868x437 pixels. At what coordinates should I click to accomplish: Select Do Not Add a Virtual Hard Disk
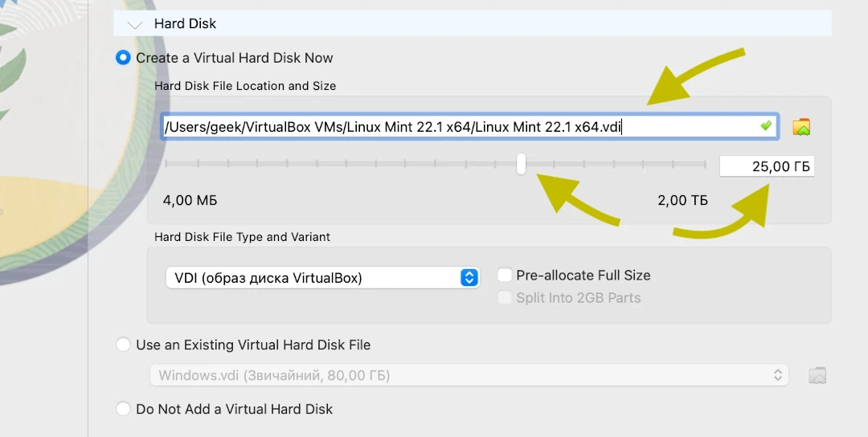[x=123, y=409]
